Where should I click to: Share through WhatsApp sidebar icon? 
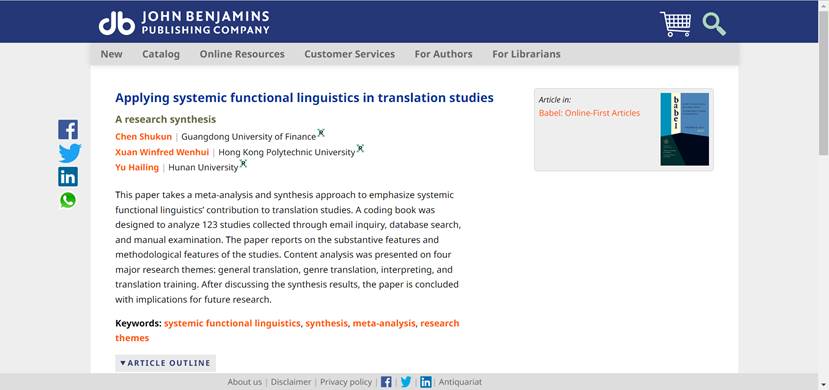68,200
